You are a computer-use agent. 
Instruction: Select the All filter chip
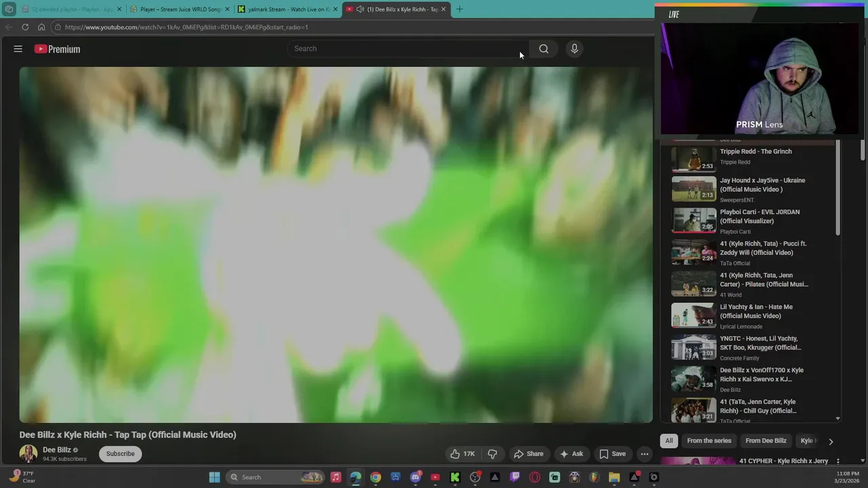[x=669, y=441]
